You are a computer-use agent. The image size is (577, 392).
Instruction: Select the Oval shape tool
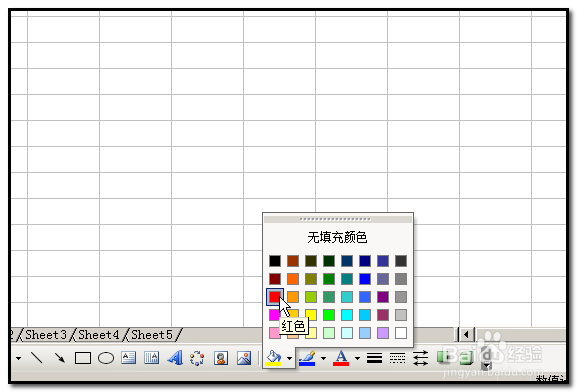[x=106, y=358]
